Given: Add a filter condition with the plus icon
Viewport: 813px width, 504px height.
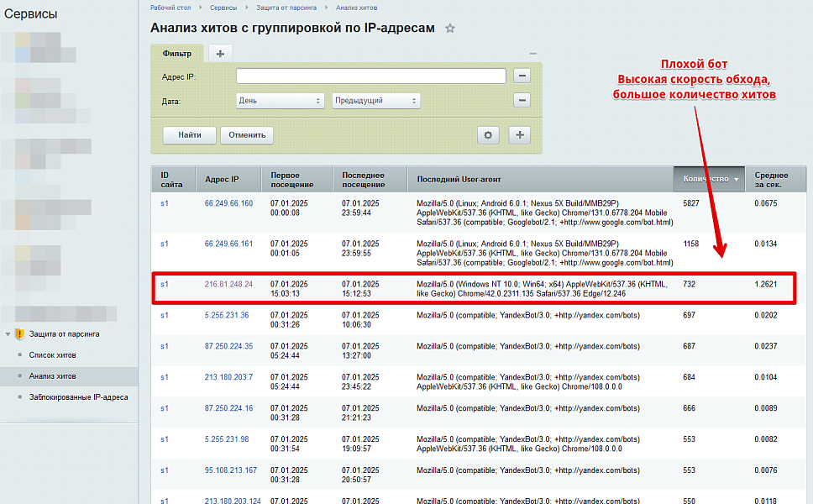Looking at the screenshot, I should pos(518,135).
